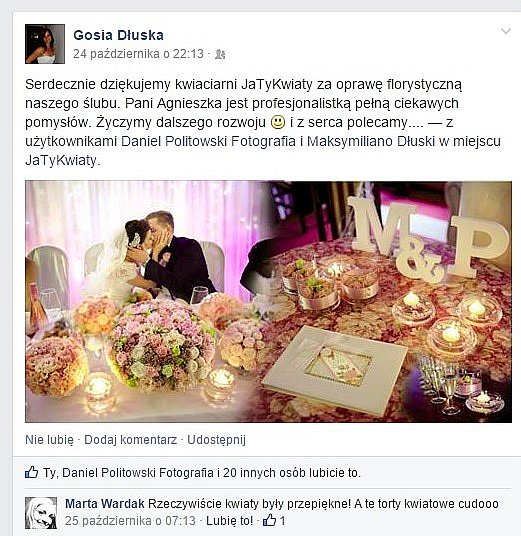Open the post options chevron menu
The height and width of the screenshot is (536, 521).
coord(506,31)
